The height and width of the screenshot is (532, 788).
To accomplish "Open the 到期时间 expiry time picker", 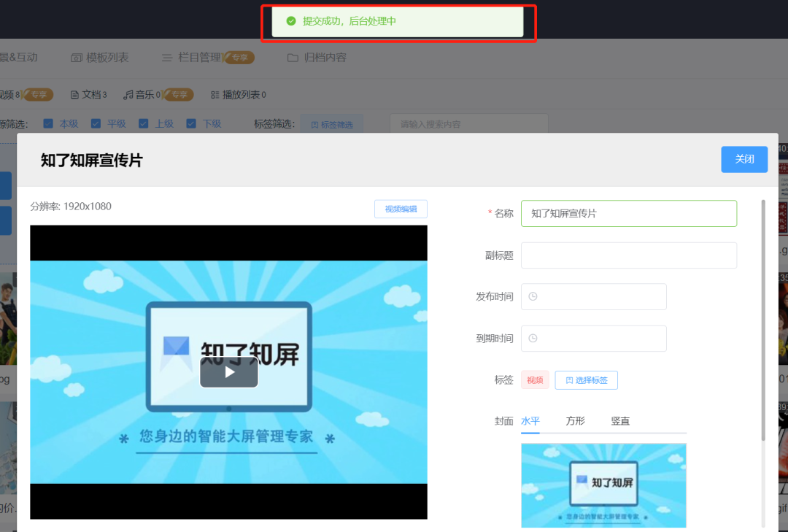I will pos(593,339).
